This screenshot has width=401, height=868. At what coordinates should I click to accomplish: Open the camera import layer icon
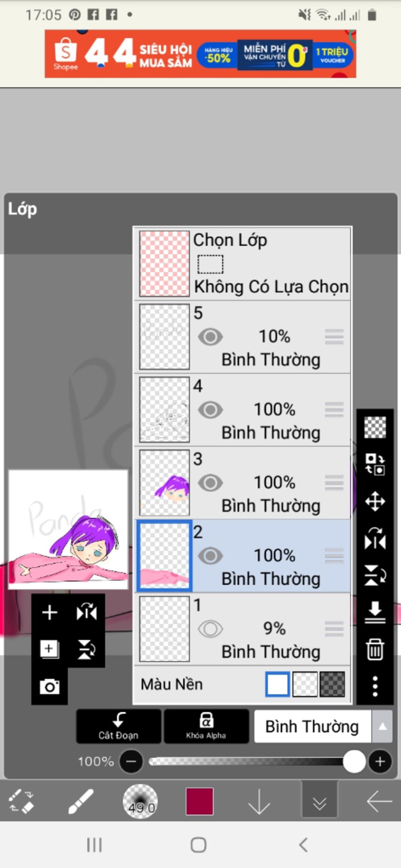point(50,686)
